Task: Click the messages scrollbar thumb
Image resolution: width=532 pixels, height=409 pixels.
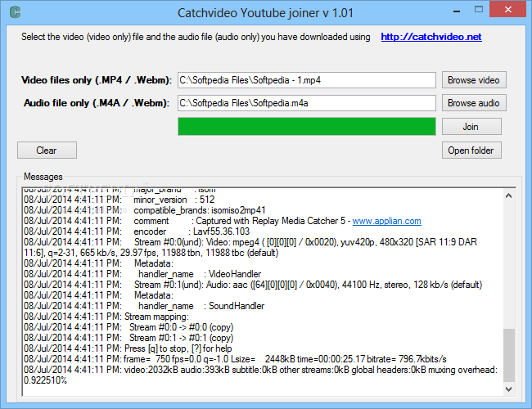Action: point(508,355)
